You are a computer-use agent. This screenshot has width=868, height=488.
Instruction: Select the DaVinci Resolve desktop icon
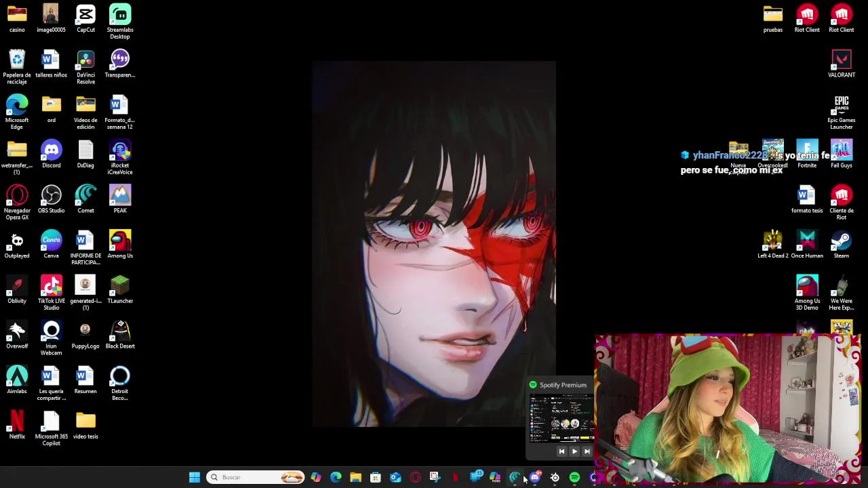coord(85,67)
